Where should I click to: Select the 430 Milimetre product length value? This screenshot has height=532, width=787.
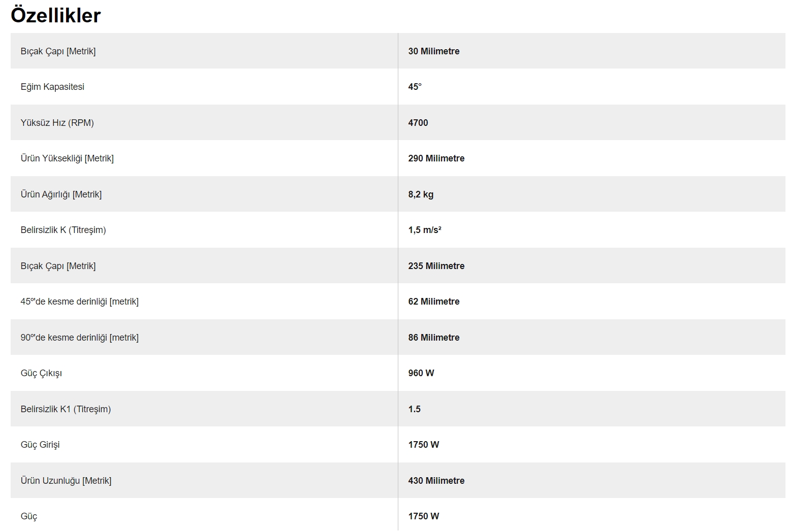click(x=436, y=481)
